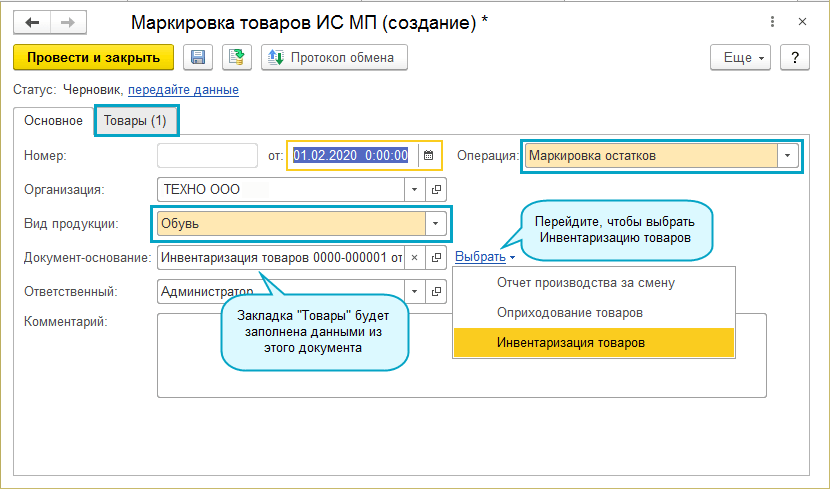Expand the Операция dropdown
The width and height of the screenshot is (830, 489).
[789, 155]
